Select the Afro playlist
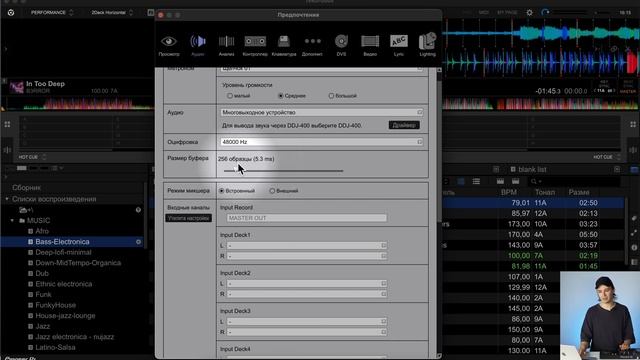 point(42,231)
